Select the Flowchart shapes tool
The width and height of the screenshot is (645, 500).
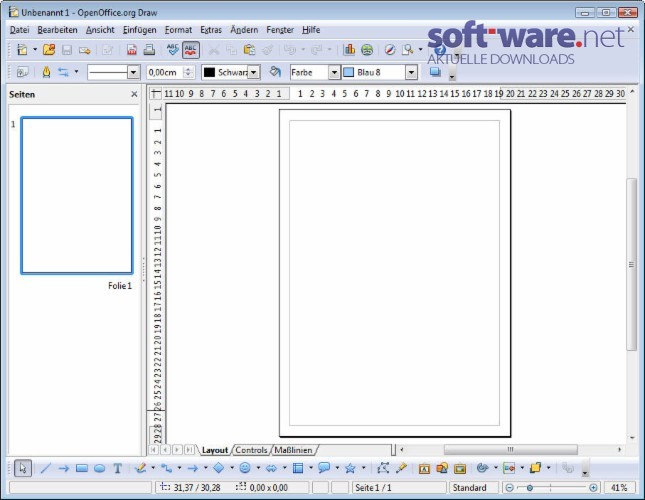coord(298,468)
